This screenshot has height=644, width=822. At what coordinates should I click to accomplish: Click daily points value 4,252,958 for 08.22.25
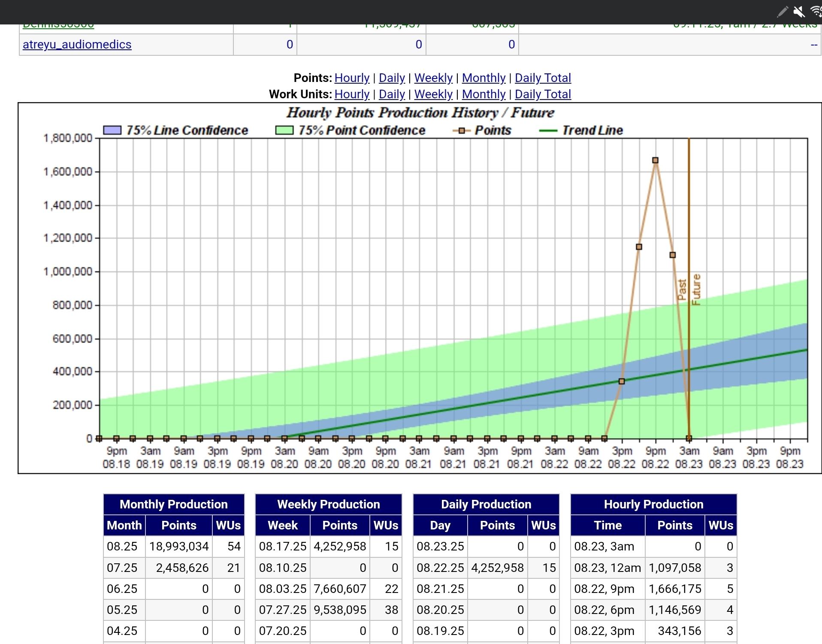[497, 568]
